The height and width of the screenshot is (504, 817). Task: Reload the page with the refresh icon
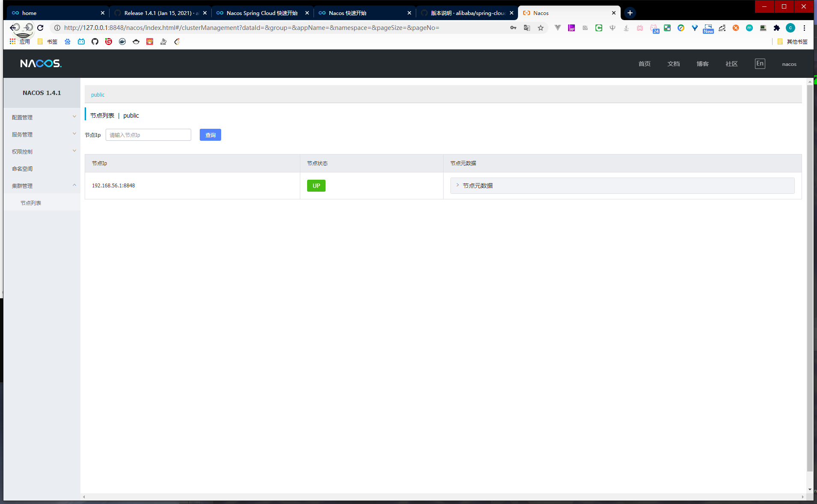(40, 28)
